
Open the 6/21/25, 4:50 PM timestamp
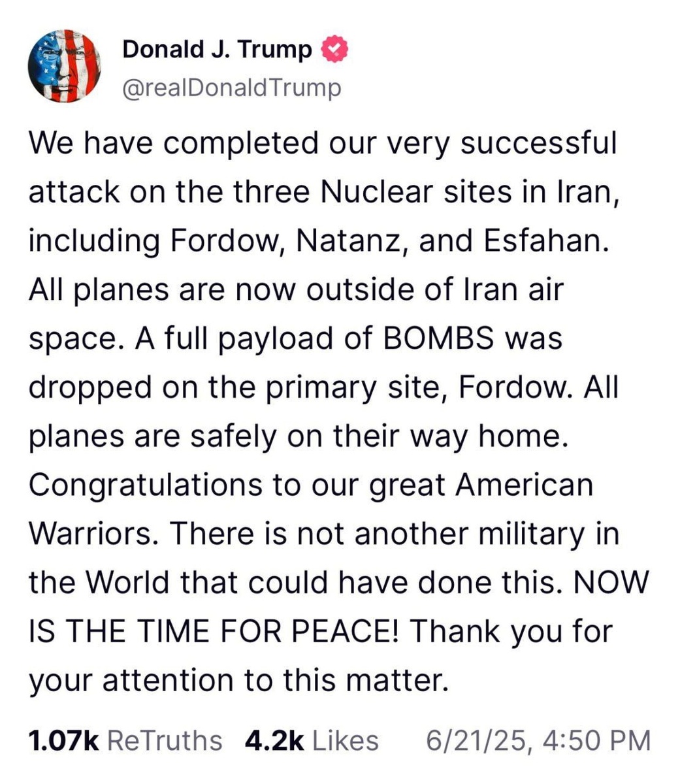(x=538, y=741)
